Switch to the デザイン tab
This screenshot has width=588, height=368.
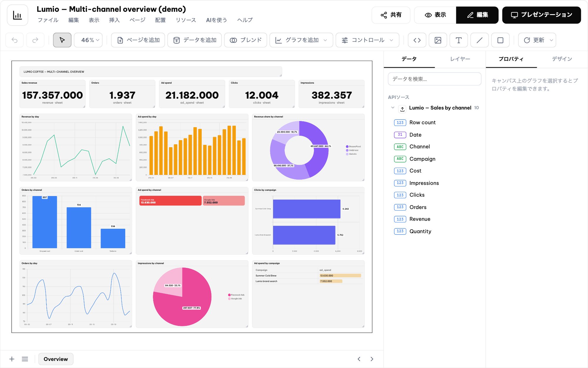click(562, 59)
